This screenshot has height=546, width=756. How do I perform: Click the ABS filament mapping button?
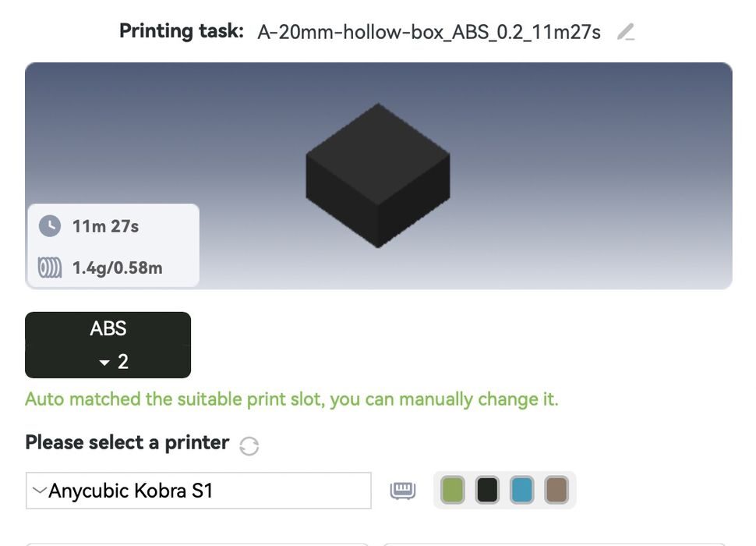click(x=108, y=328)
